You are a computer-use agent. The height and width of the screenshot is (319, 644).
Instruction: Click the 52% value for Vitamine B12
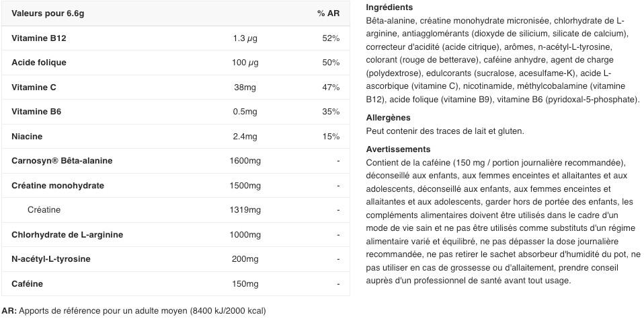331,38
